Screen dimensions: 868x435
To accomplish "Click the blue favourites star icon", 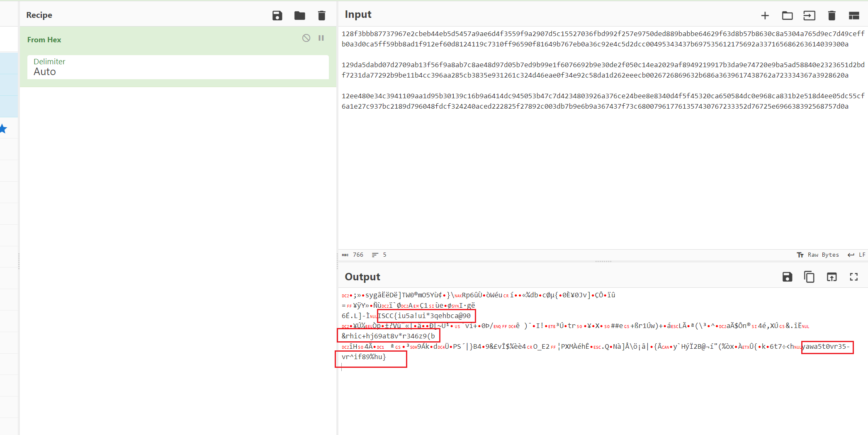I will click(x=3, y=129).
